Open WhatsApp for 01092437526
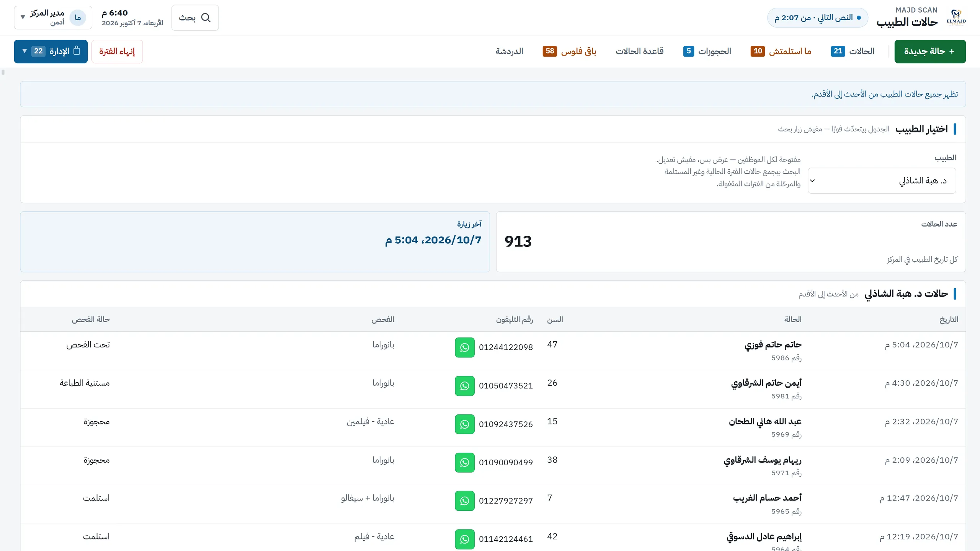The height and width of the screenshot is (551, 980). pos(464,424)
